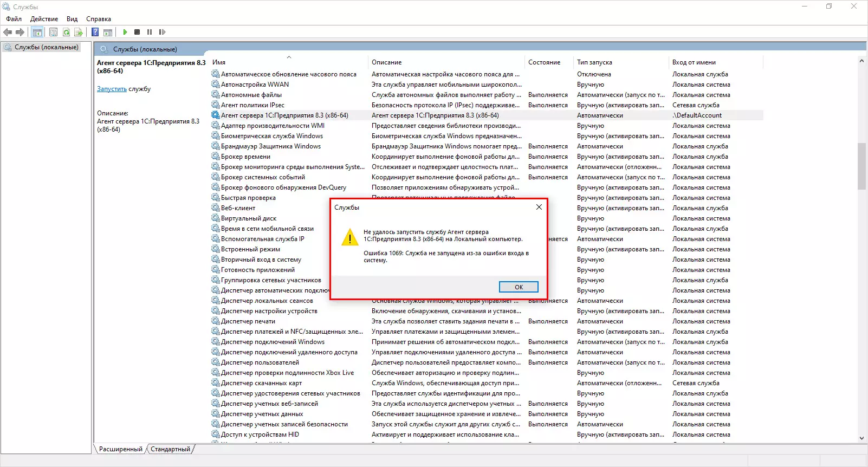Click the gear icon beside 'Диспетчер печати'

[x=216, y=321]
